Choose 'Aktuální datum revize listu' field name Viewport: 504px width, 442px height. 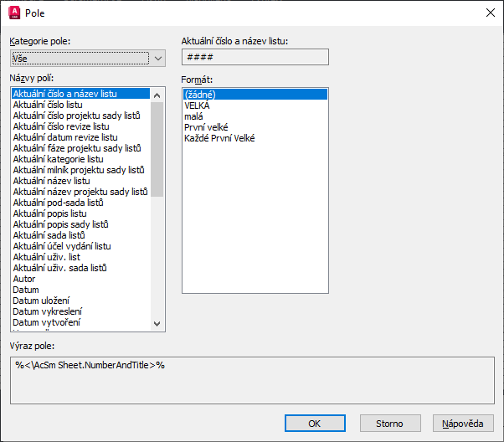point(65,137)
